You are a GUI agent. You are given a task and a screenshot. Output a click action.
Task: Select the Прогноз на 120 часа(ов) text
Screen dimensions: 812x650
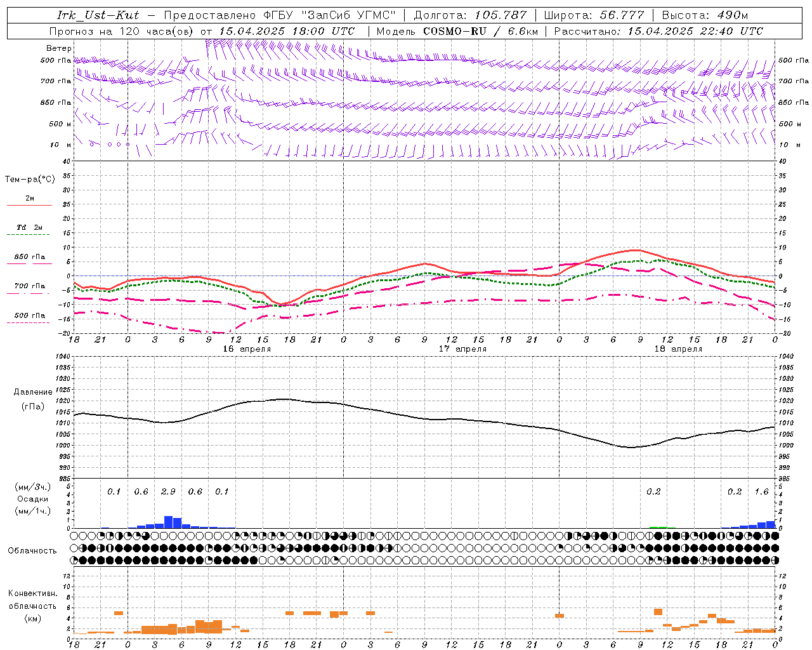pos(122,31)
